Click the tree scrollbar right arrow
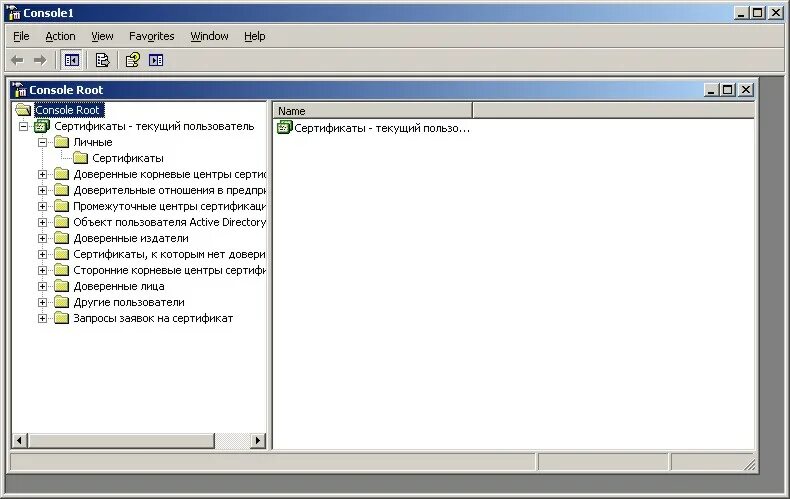The image size is (790, 499). click(258, 441)
